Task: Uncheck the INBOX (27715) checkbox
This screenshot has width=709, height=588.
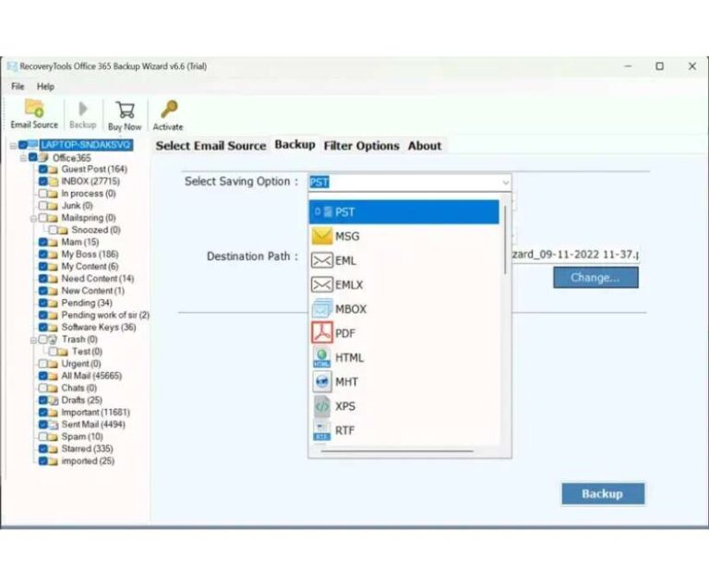Action: [x=43, y=182]
